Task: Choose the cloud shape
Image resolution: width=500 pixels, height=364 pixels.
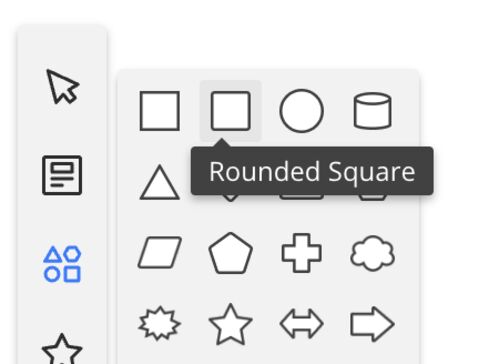Action: coord(373,253)
